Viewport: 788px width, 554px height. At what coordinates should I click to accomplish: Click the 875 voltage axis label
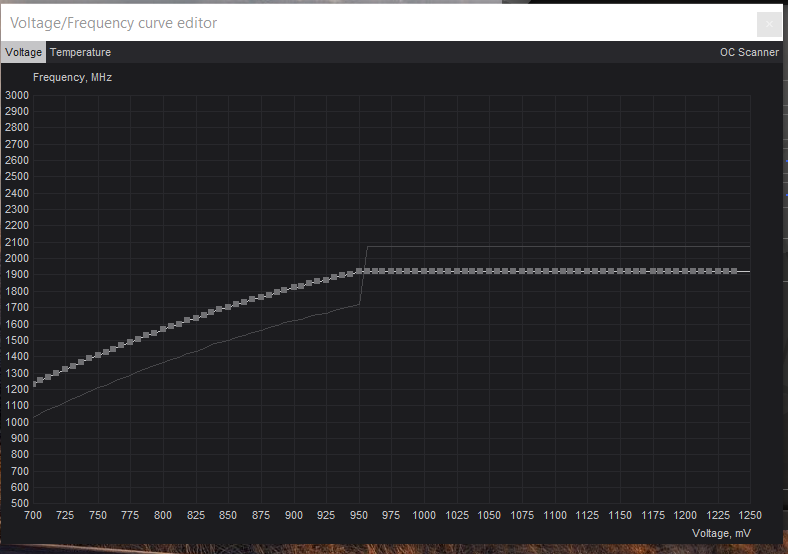pyautogui.click(x=261, y=515)
